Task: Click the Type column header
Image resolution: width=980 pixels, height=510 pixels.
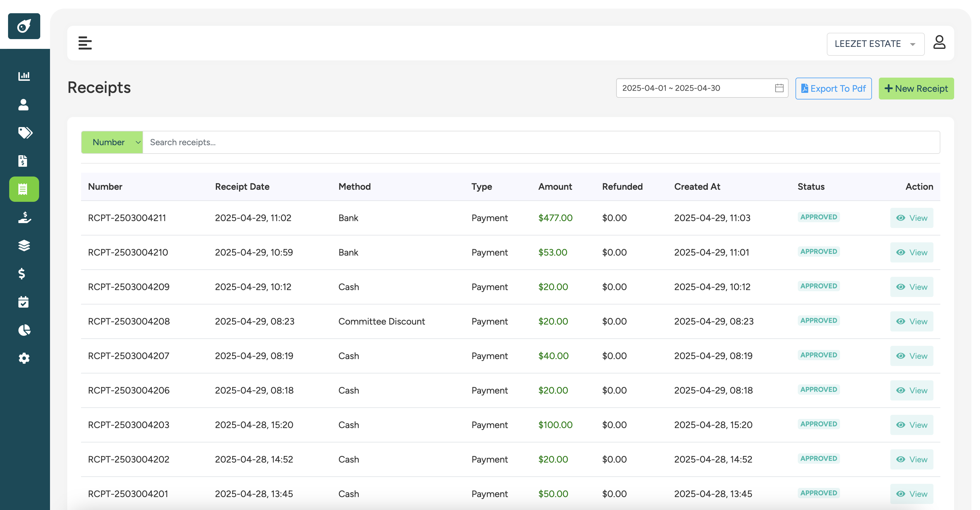Action: tap(482, 187)
